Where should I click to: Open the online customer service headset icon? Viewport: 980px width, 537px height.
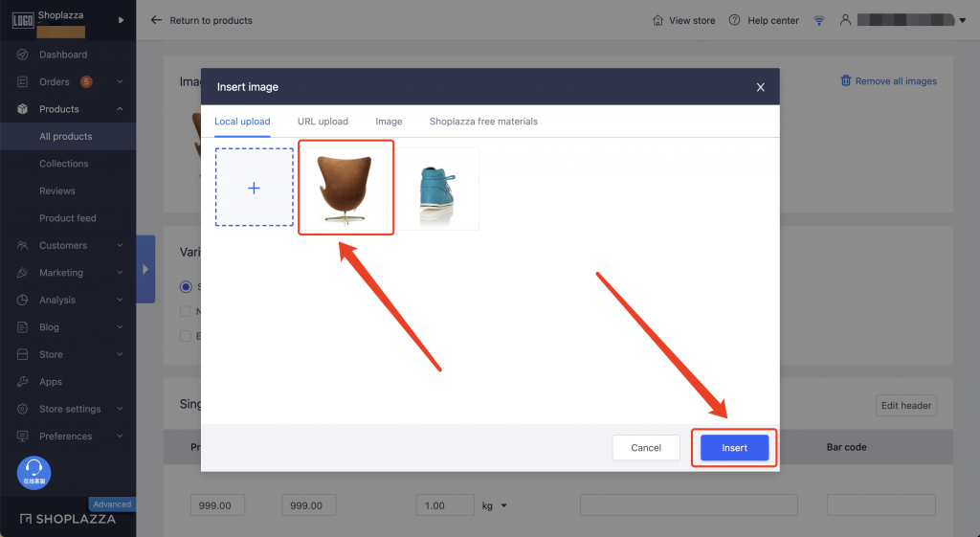[34, 470]
